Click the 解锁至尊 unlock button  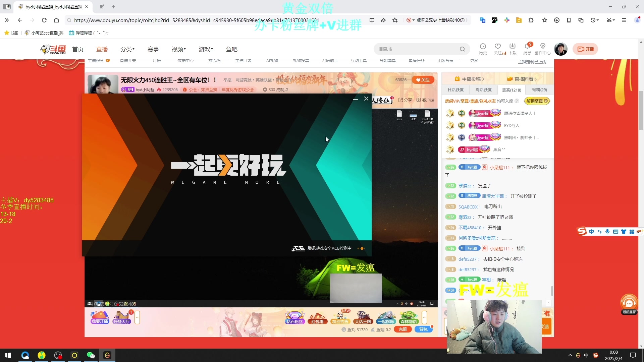pyautogui.click(x=537, y=101)
